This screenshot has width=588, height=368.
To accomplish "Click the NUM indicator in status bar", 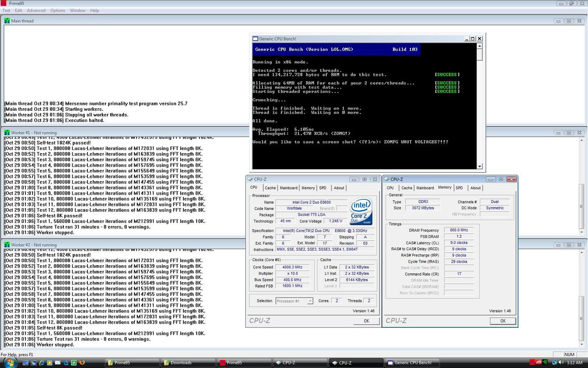I will pyautogui.click(x=569, y=355).
